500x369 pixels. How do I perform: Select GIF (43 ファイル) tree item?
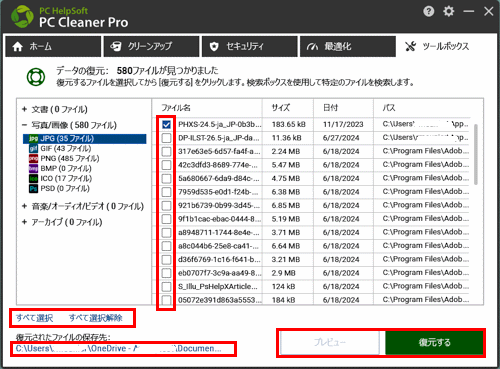66,149
